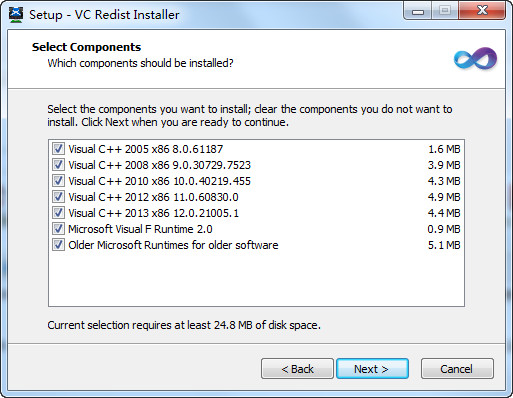Uncheck Older Microsoft Runtimes for older software
The height and width of the screenshot is (398, 513).
coord(58,245)
